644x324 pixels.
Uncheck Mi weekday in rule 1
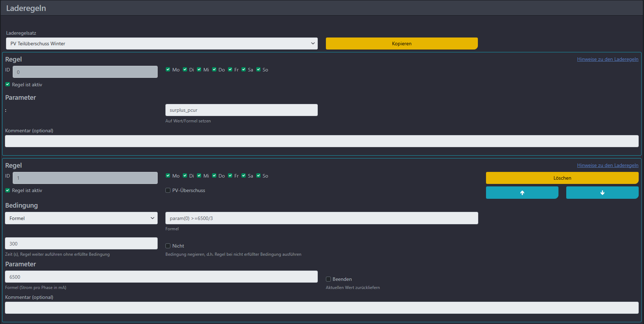pyautogui.click(x=199, y=176)
